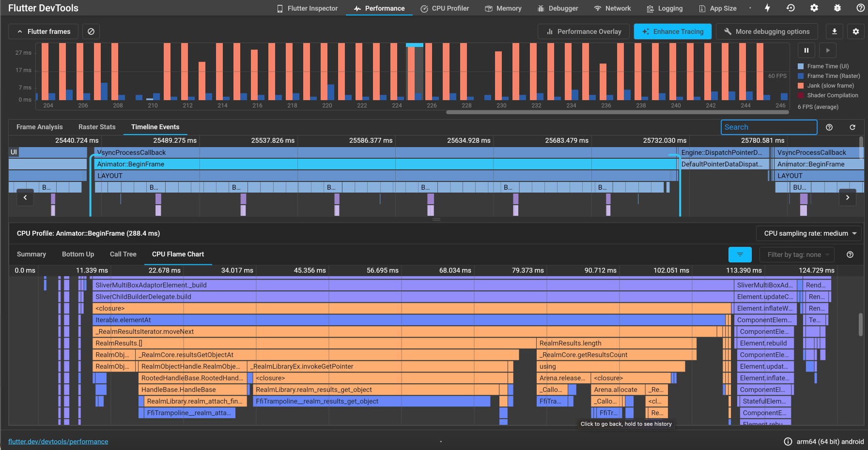Screen dimensions: 868x450
Task: Click the device info icon for arm64 android
Action: 788,441
